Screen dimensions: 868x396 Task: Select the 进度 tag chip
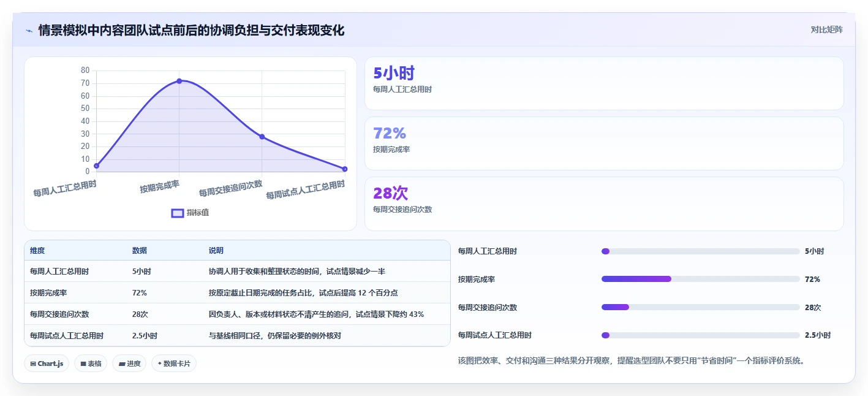click(129, 364)
